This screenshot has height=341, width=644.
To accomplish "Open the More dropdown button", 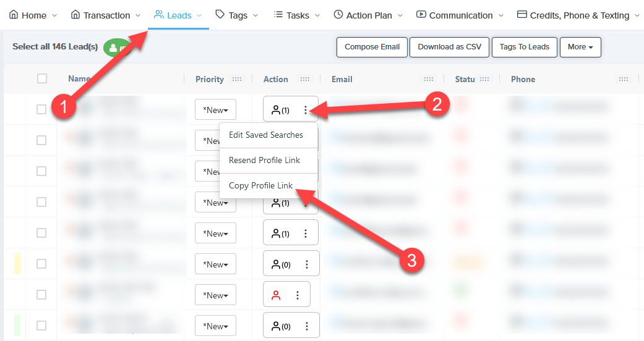I will [580, 47].
